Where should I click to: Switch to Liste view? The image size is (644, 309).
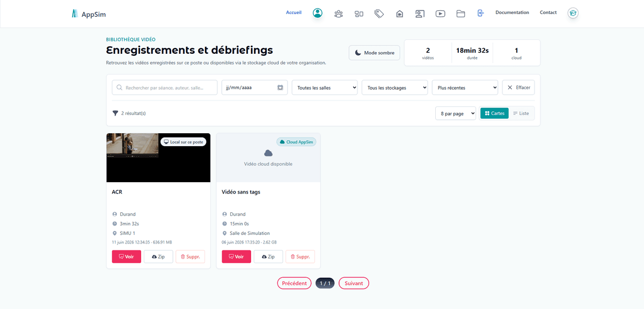(521, 113)
